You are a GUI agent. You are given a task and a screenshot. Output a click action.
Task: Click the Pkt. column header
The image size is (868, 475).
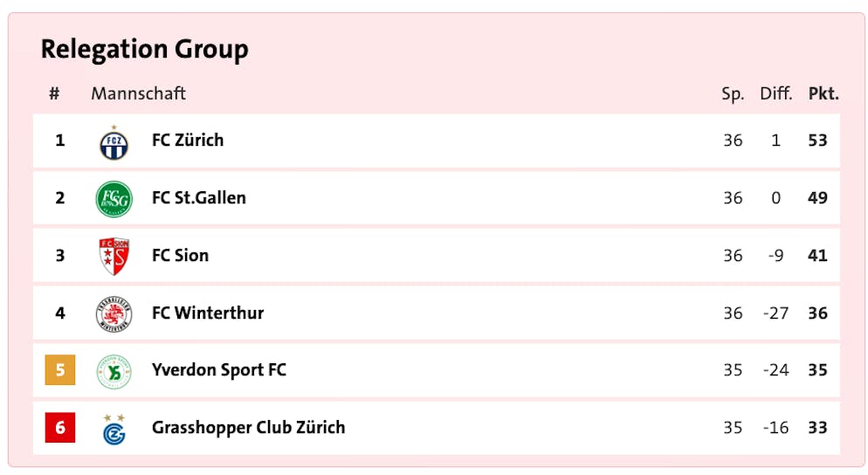[823, 93]
